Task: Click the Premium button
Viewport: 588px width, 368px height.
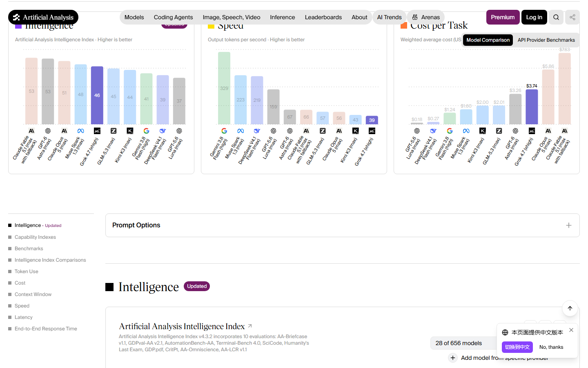Action: [503, 17]
